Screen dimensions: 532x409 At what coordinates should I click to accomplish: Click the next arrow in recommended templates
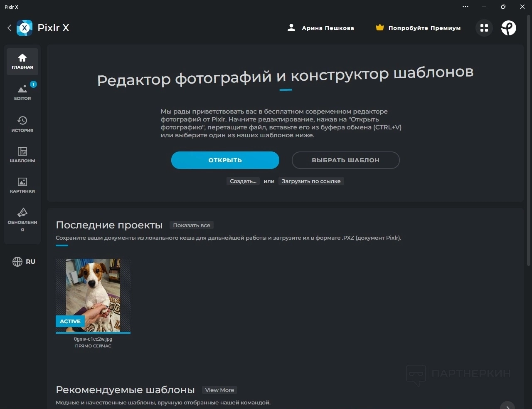pyautogui.click(x=507, y=407)
